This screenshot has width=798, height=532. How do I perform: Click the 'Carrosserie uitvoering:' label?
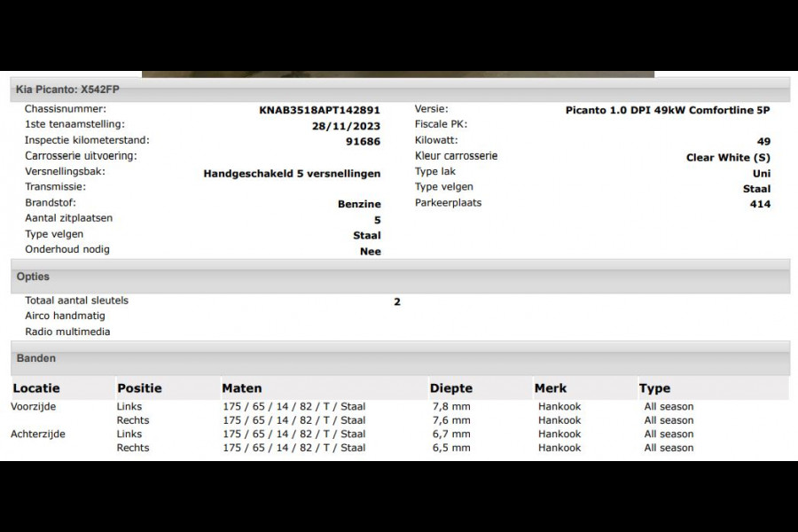pyautogui.click(x=81, y=156)
